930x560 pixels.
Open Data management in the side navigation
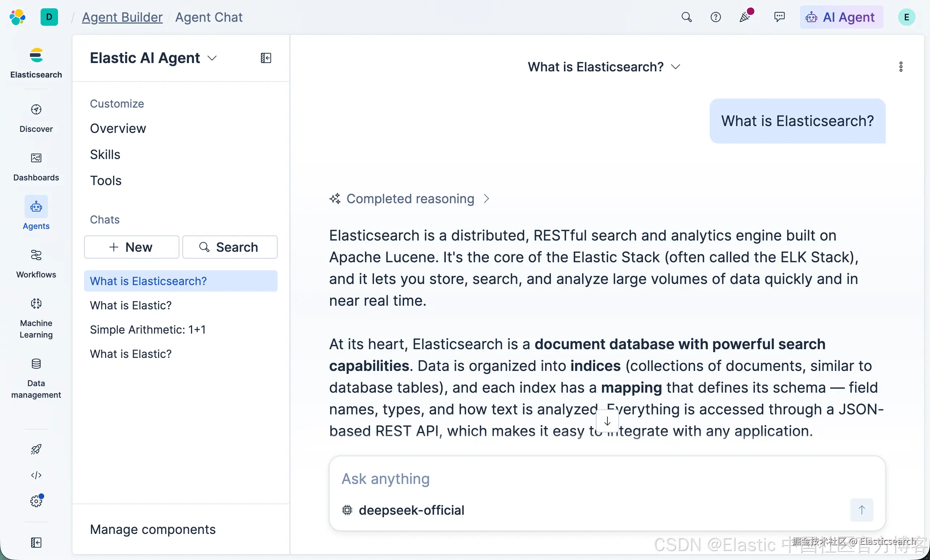point(36,379)
